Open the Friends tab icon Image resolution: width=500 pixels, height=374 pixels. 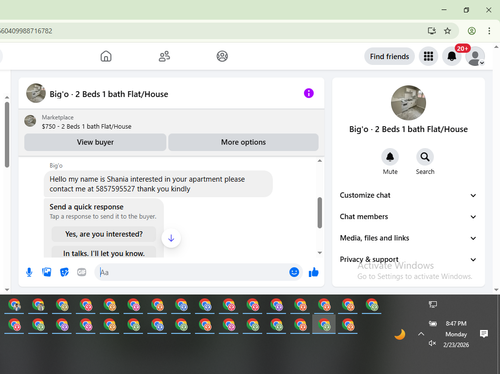coord(164,56)
